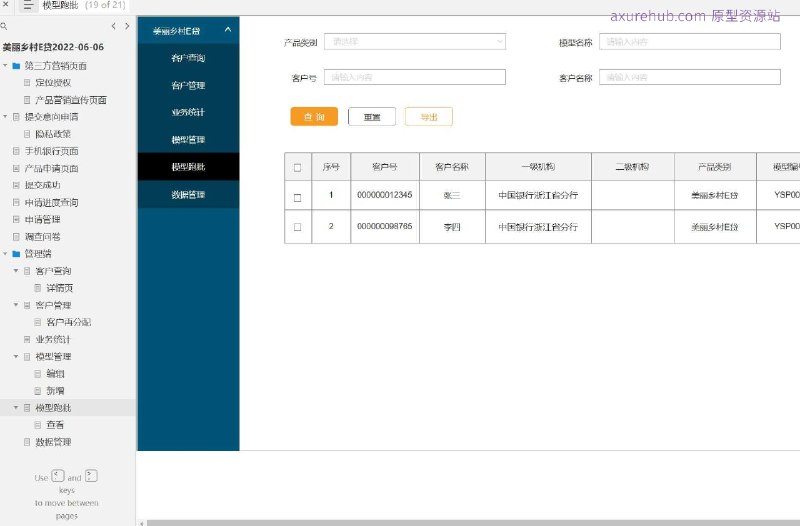Click page icon next to 隐私政策
Viewport: 800px width, 526px height.
point(27,134)
